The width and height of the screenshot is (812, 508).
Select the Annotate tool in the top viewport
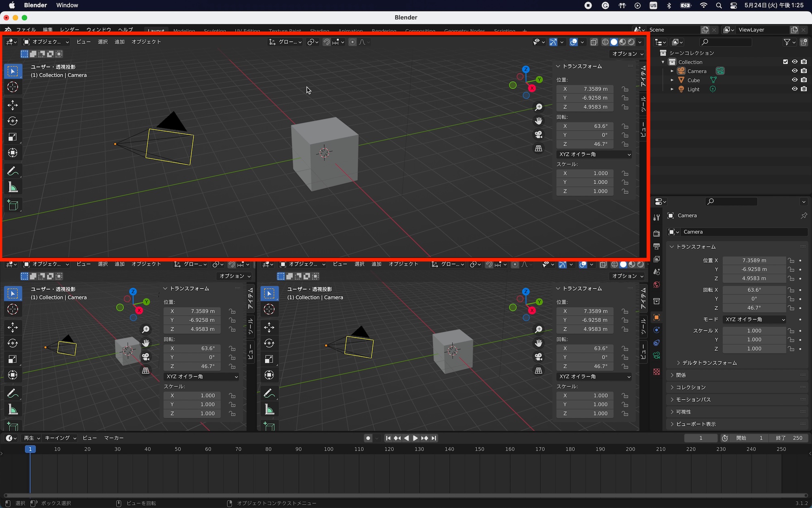pyautogui.click(x=13, y=172)
